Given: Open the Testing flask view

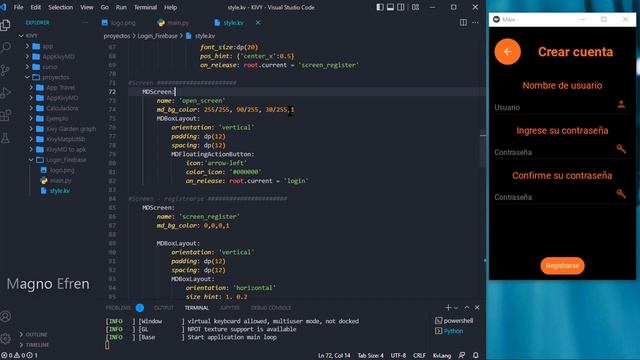Looking at the screenshot, I should [5, 138].
